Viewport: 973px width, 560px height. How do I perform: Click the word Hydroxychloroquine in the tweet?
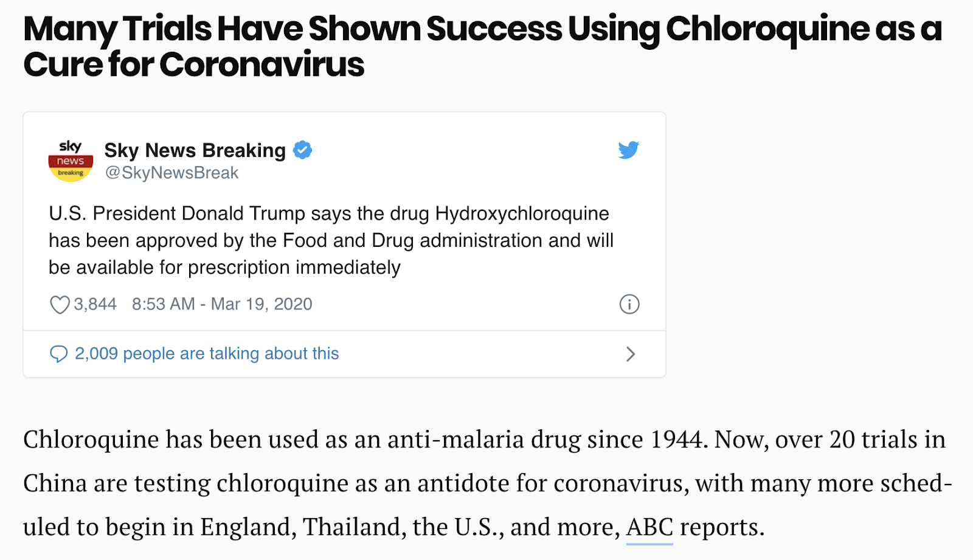[522, 214]
